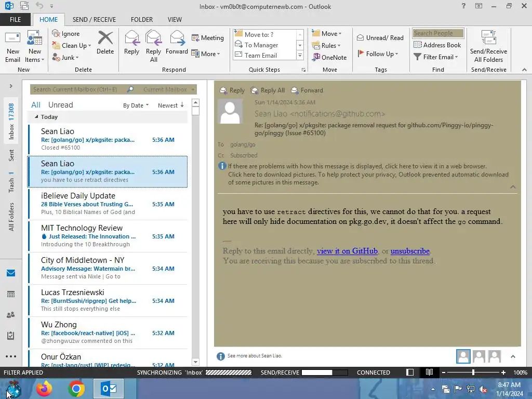This screenshot has width=532, height=399.
Task: Show Unread messages only
Action: click(x=60, y=105)
